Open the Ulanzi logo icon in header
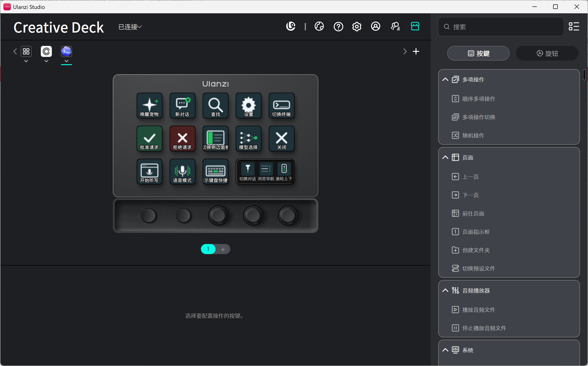Image resolution: width=588 pixels, height=366 pixels. tap(291, 26)
